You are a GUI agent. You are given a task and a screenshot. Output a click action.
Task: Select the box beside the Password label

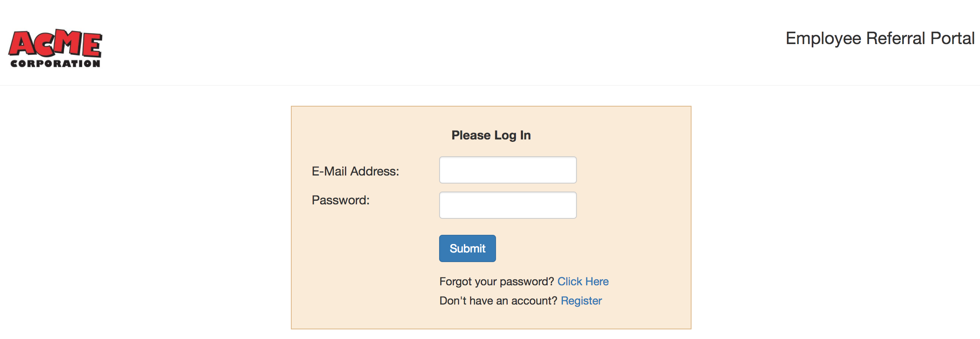508,205
